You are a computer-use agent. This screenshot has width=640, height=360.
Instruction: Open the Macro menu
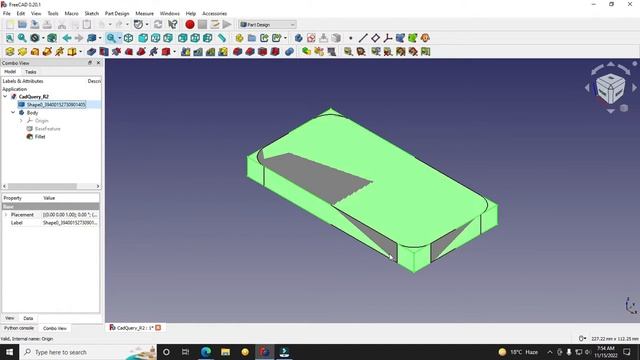(71, 13)
